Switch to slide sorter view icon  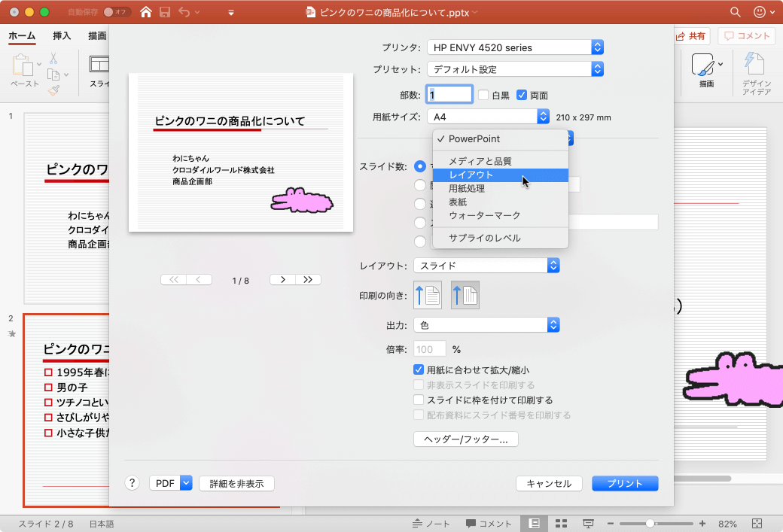pyautogui.click(x=561, y=523)
